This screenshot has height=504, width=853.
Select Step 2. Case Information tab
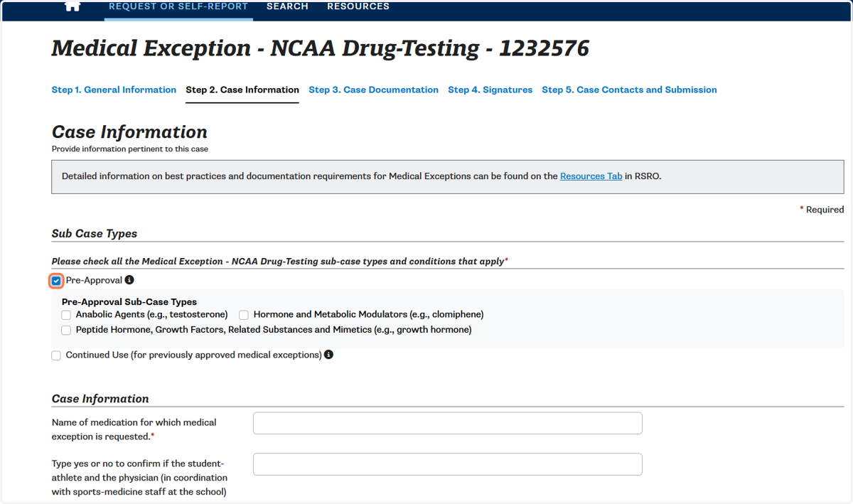[x=242, y=90]
